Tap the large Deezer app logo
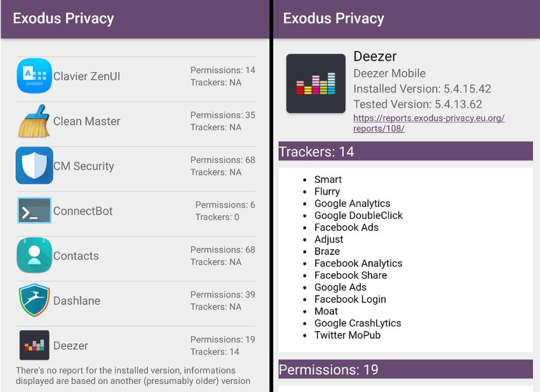 [x=316, y=83]
